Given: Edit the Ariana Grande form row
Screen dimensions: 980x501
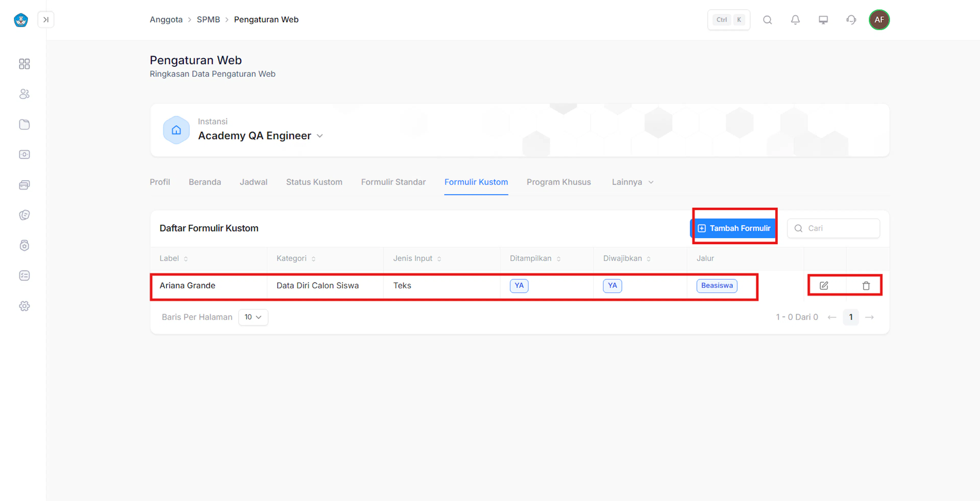Looking at the screenshot, I should coord(824,285).
